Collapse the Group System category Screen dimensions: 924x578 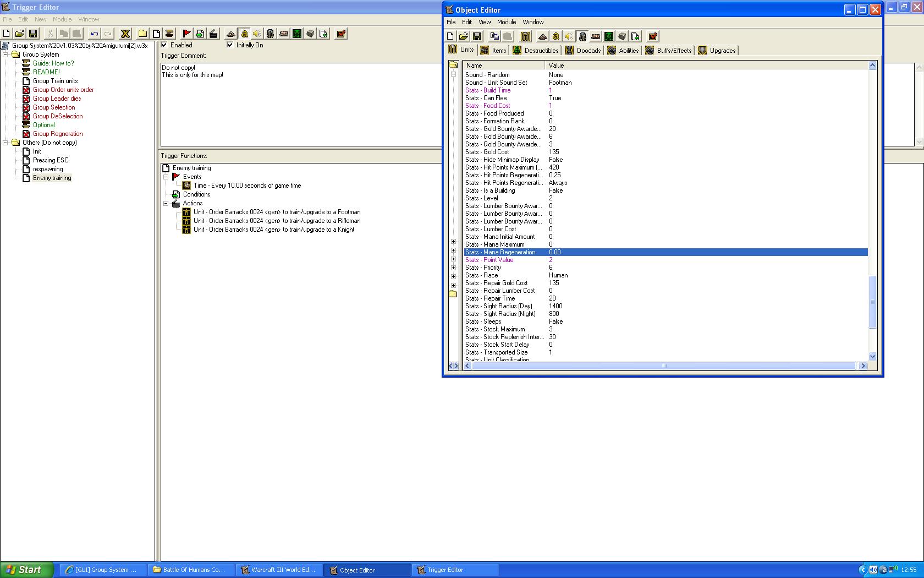point(5,54)
